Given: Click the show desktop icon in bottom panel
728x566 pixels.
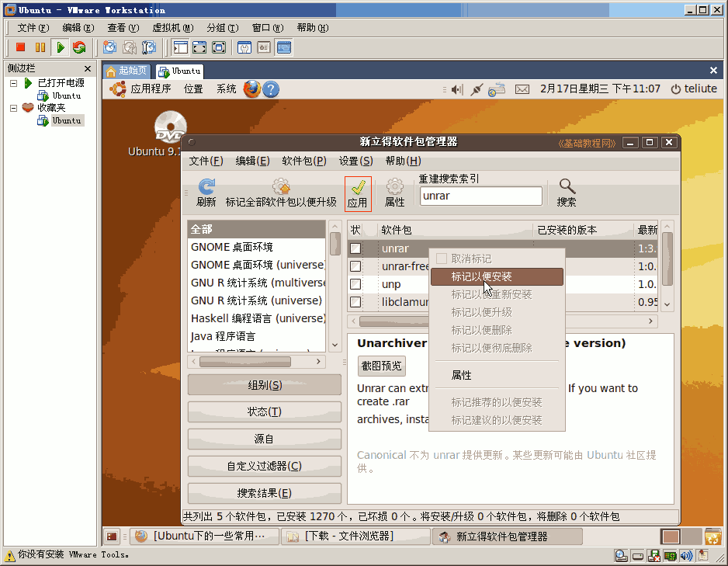Looking at the screenshot, I should (112, 536).
